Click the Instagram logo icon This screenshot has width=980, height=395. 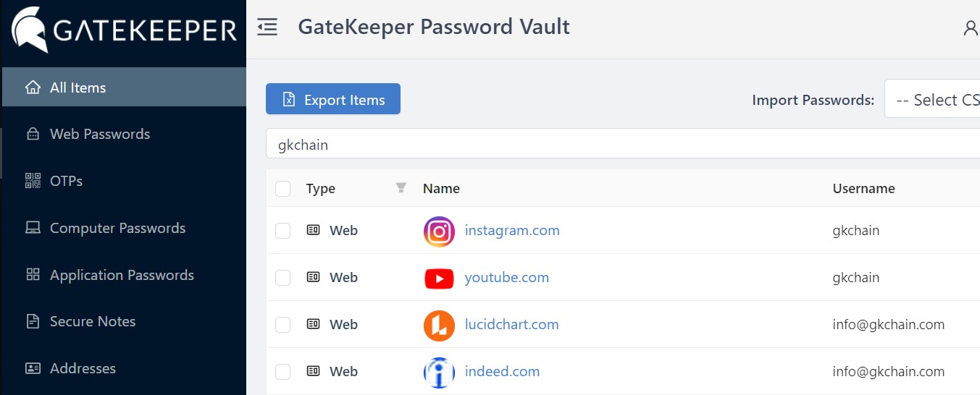(439, 232)
